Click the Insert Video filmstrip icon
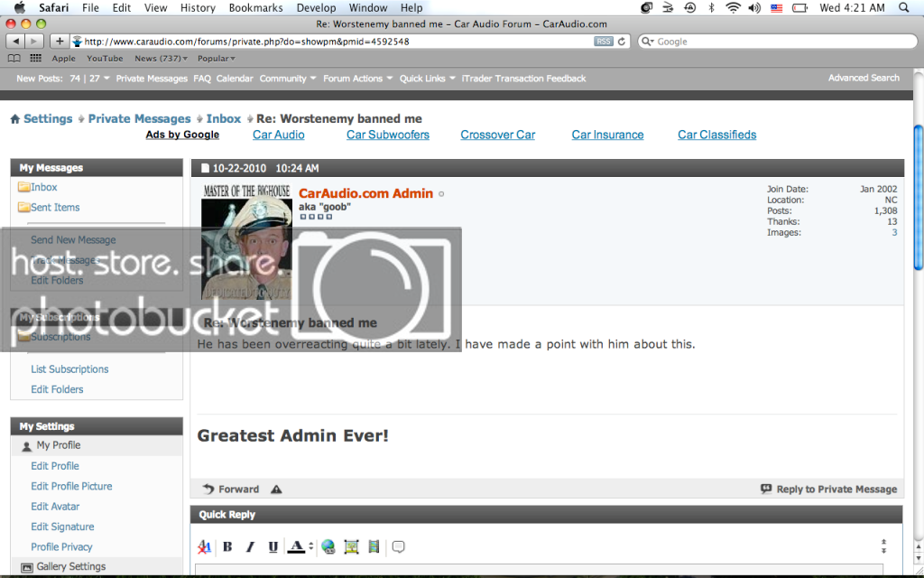Image resolution: width=924 pixels, height=578 pixels. (x=374, y=546)
